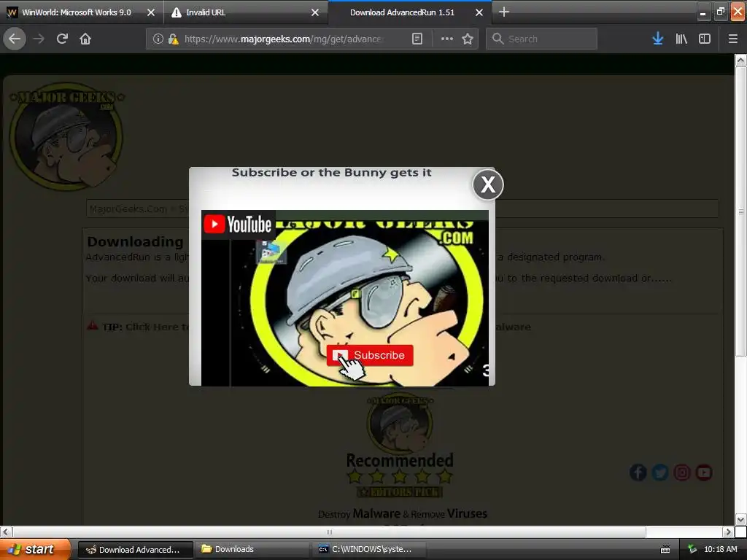The image size is (747, 560).
Task: Show site information icon in address bar
Action: (x=158, y=39)
